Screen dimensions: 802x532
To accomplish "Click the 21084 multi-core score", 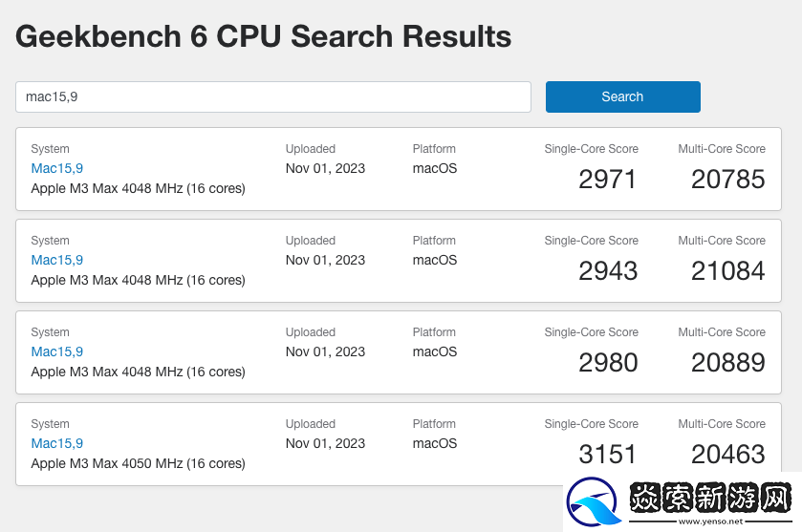I will (728, 270).
